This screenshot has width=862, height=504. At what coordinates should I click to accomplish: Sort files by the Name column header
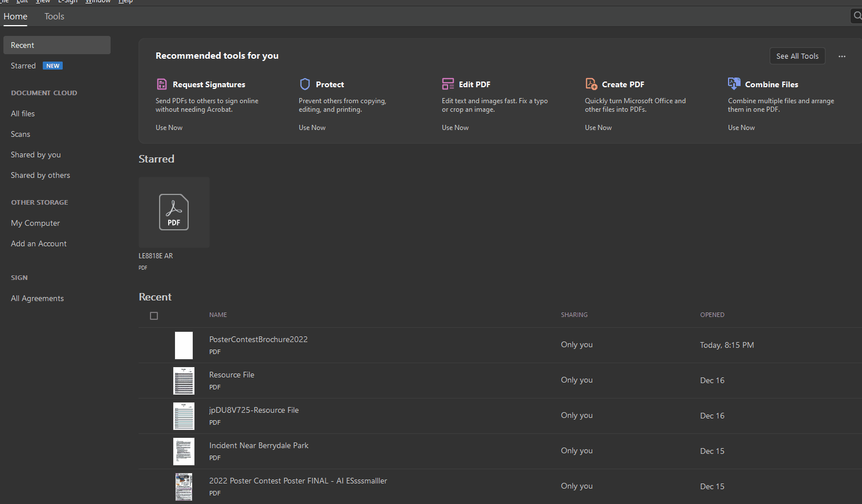pos(218,314)
